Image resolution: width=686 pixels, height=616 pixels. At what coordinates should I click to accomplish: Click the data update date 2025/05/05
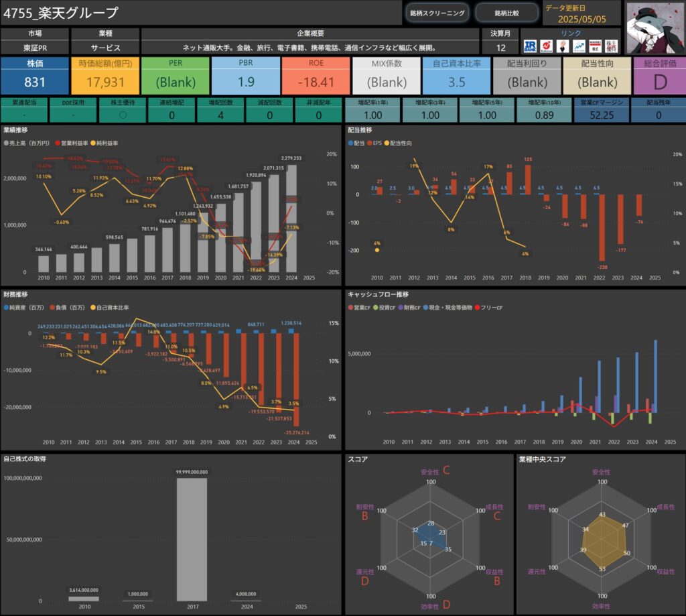pyautogui.click(x=582, y=19)
